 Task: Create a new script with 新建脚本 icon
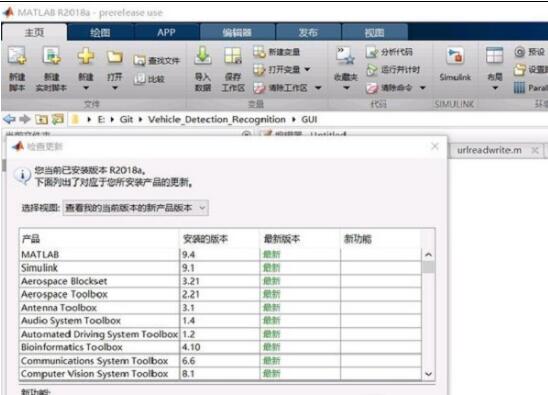[17, 56]
